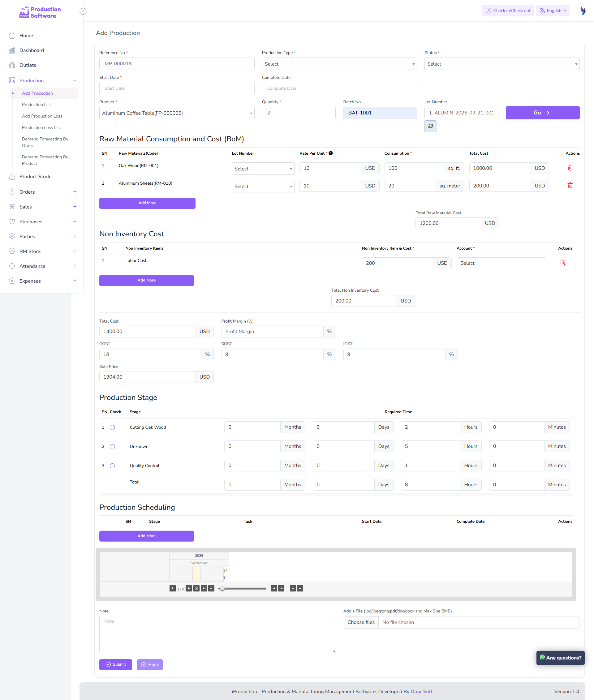Click Submit button
This screenshot has width=594, height=700.
click(x=115, y=664)
